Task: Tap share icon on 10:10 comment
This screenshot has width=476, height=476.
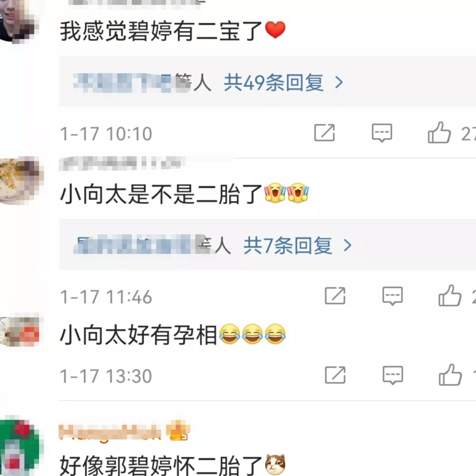Action: 324,133
